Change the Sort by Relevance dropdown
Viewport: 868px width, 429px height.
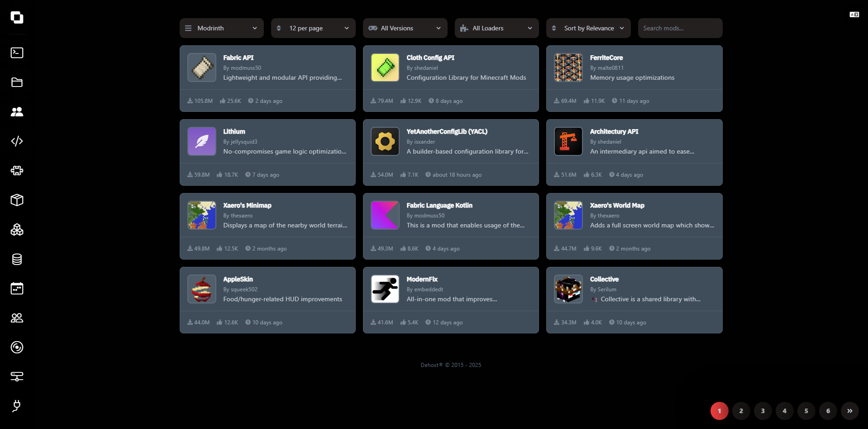[x=588, y=28]
